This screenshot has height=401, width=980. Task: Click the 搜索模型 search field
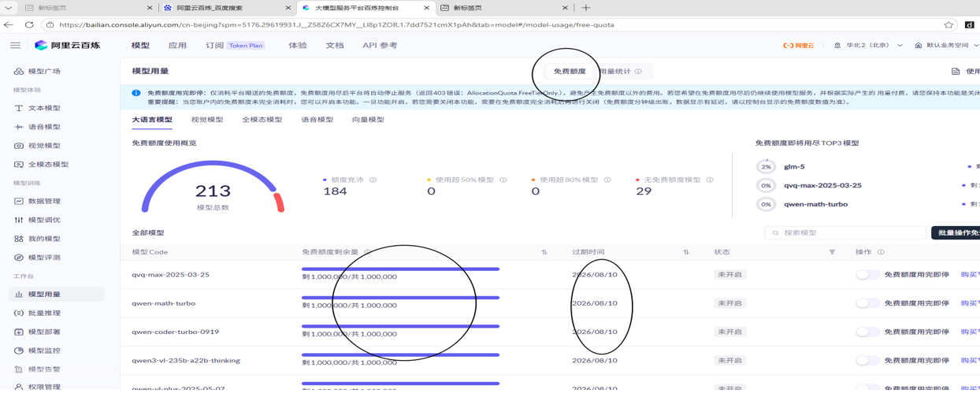pos(845,233)
